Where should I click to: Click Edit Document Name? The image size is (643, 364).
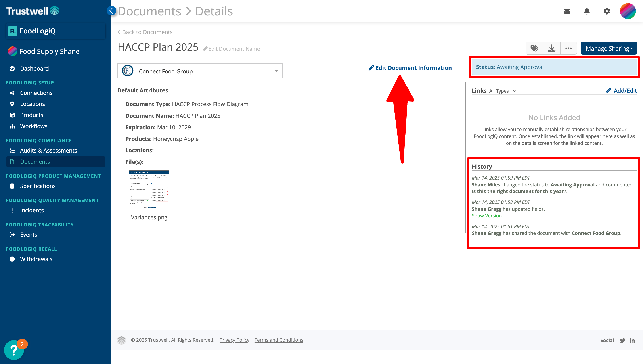pyautogui.click(x=231, y=49)
